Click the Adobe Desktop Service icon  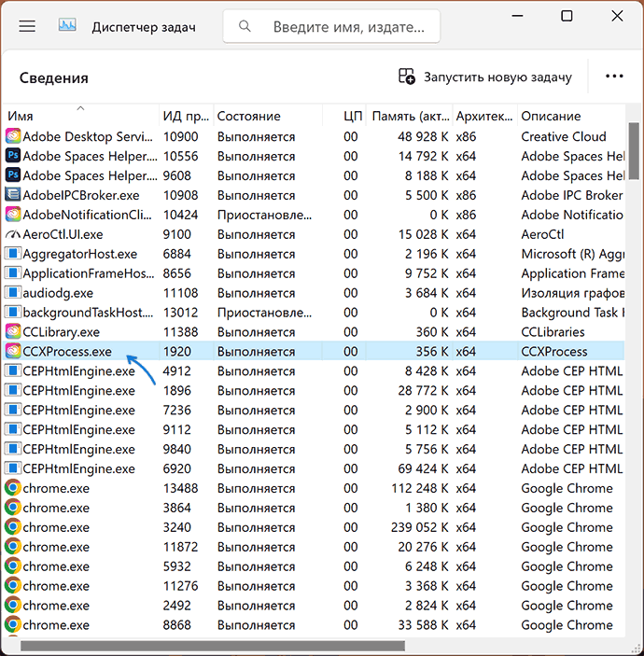tap(13, 136)
